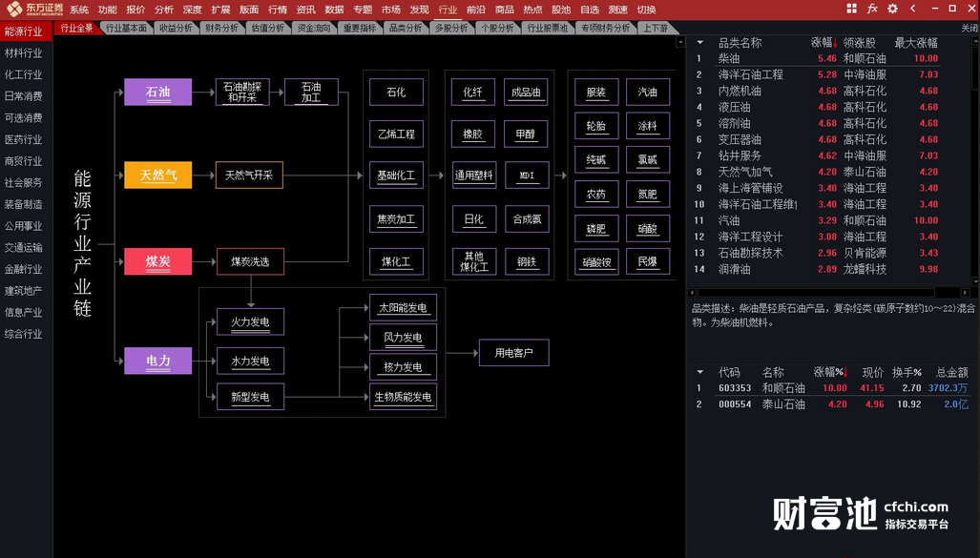Click the purple 电力 node
Screen dimensions: 980x558
[x=158, y=361]
